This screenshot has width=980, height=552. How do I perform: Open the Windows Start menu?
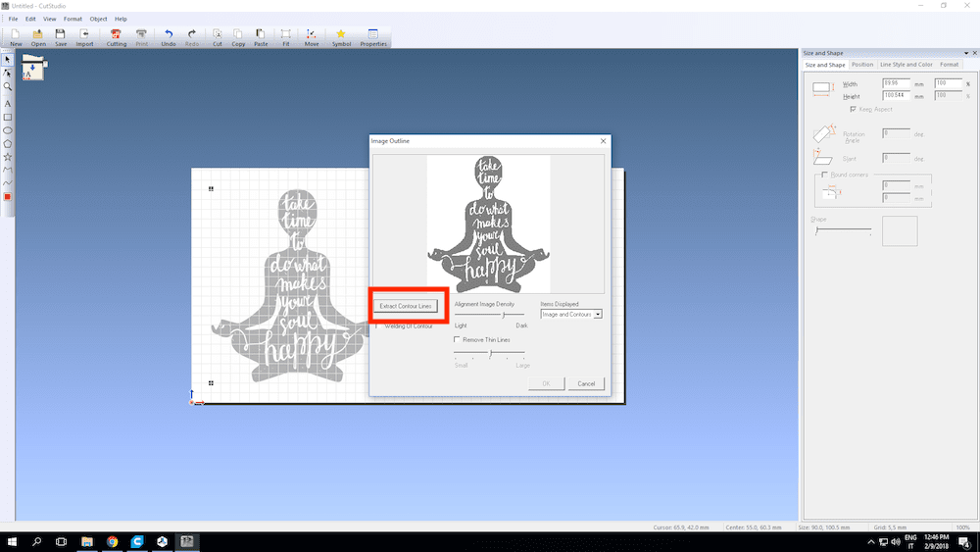[11, 541]
